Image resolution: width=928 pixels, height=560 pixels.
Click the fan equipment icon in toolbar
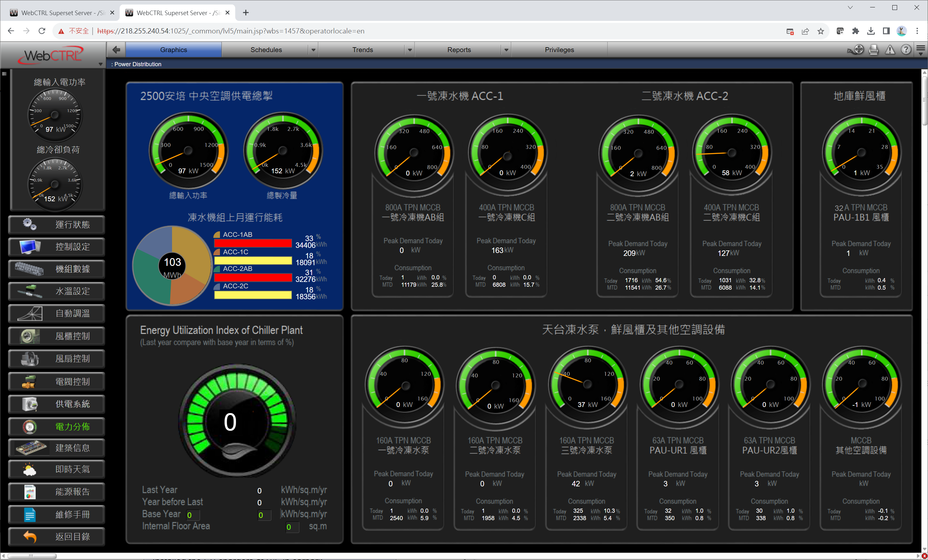(x=856, y=50)
